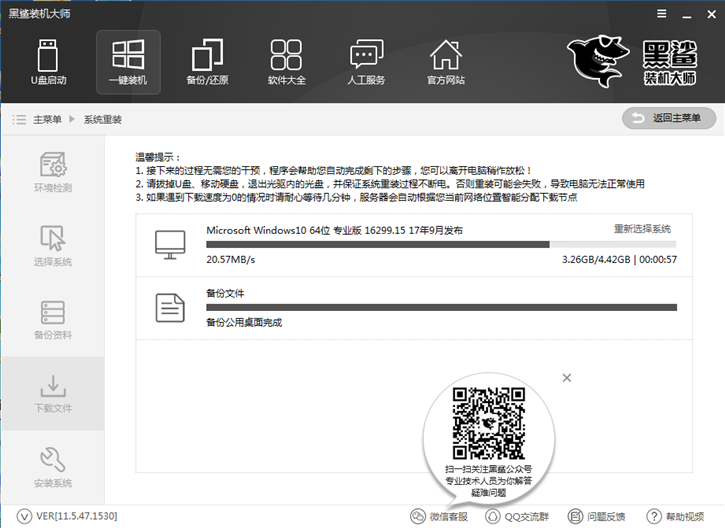This screenshot has height=528, width=725.
Task: Click the Windows10 download progress bar
Action: tap(441, 244)
